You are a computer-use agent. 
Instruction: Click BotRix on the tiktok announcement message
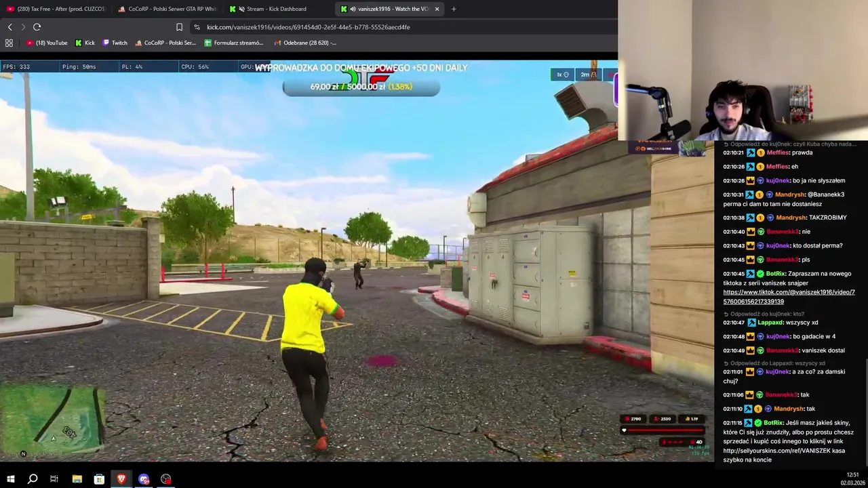pyautogui.click(x=775, y=274)
